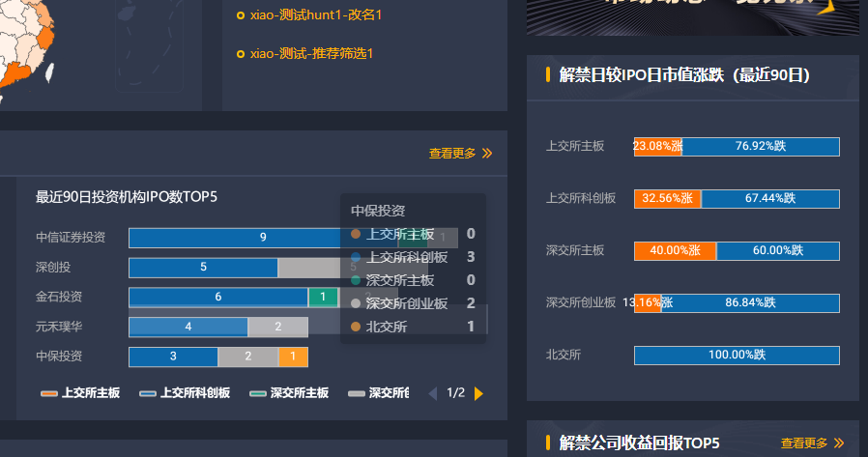Click the 67.44%跌 bar for 上交所科创板
Image resolution: width=868 pixels, height=457 pixels.
pos(770,199)
